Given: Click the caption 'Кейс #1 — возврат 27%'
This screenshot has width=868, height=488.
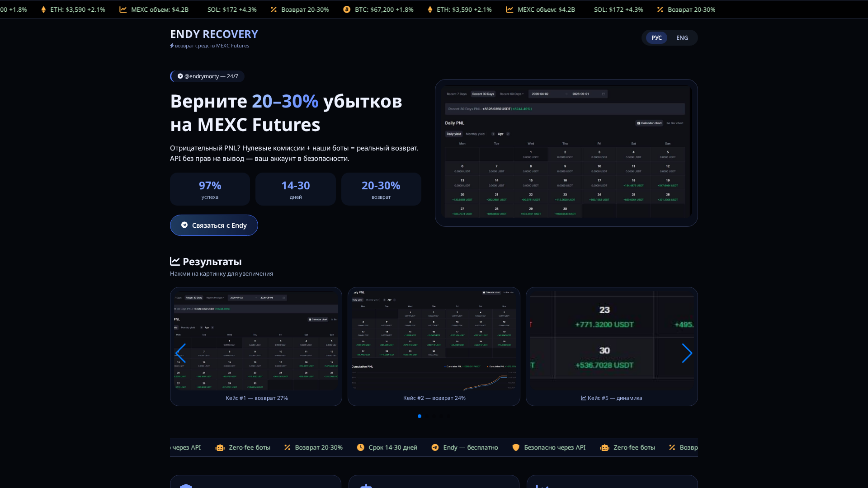Looking at the screenshot, I should 256,398.
